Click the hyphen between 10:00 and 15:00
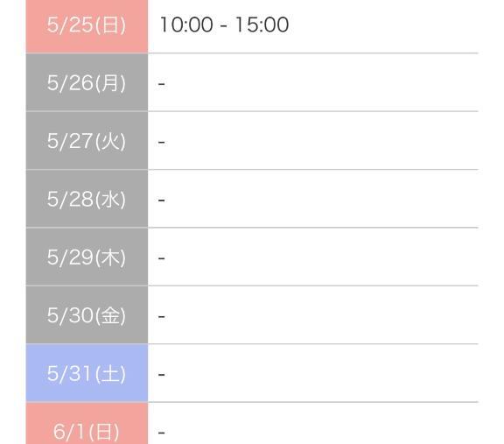Screen dimensions: 504x444 pos(224,26)
